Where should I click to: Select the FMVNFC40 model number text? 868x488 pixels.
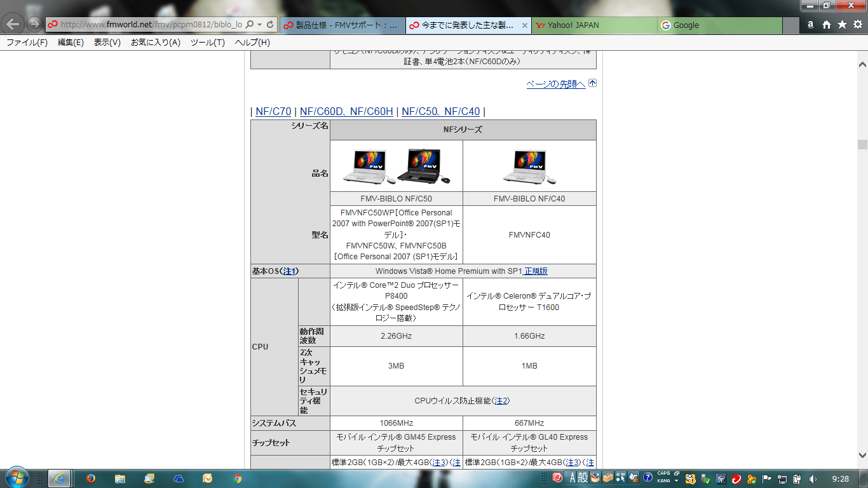coord(529,235)
